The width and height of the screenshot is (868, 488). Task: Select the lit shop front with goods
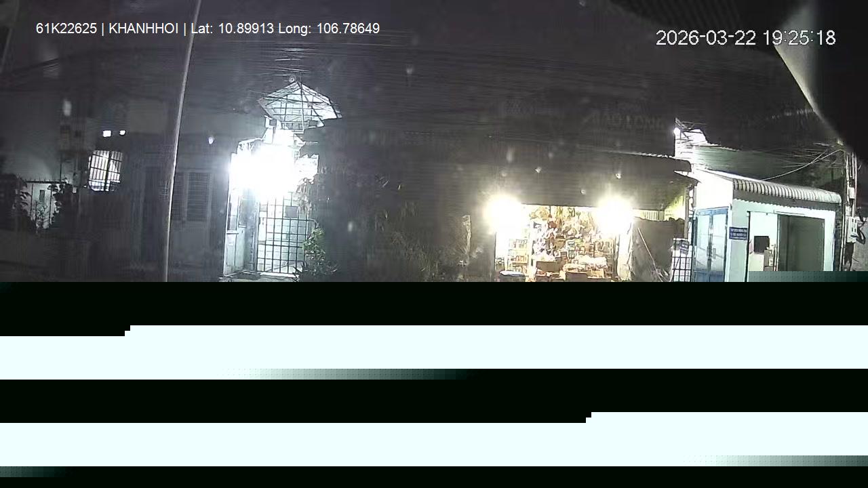[x=556, y=243]
